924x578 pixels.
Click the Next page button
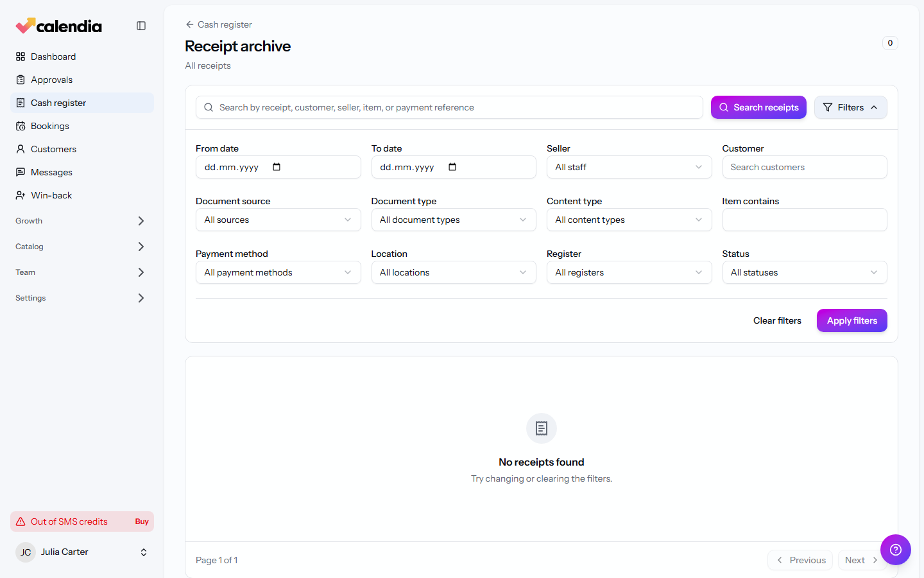pos(862,560)
